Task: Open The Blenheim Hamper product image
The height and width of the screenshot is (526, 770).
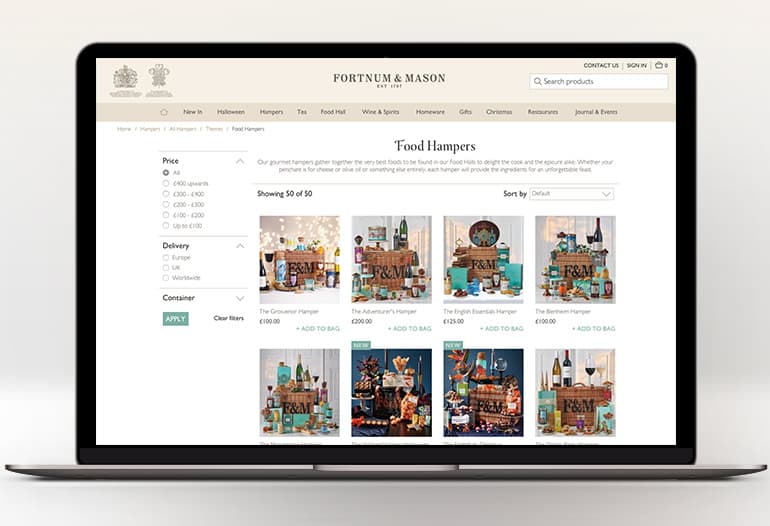Action: 575,260
